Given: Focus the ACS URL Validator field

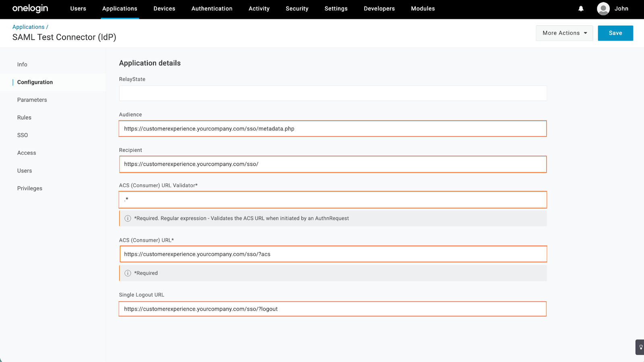Looking at the screenshot, I should tap(333, 200).
